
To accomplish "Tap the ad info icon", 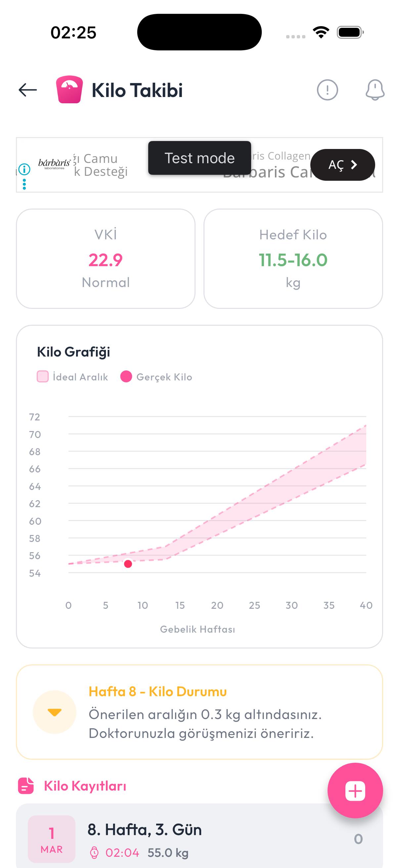I will click(24, 169).
